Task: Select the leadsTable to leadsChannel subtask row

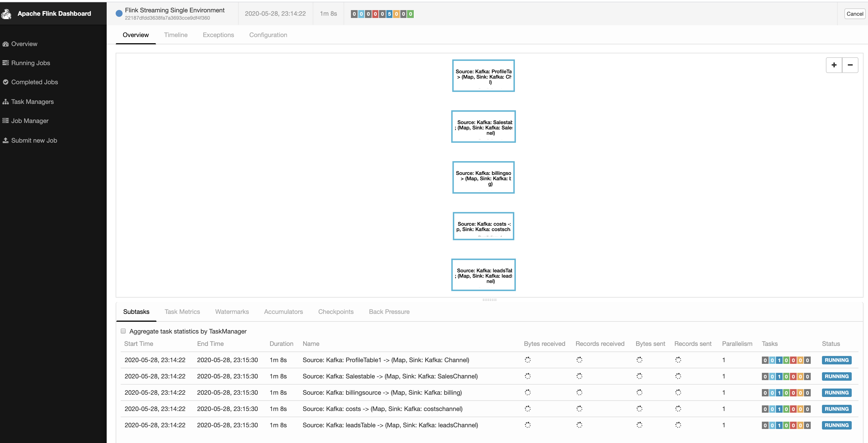Action: pos(390,425)
